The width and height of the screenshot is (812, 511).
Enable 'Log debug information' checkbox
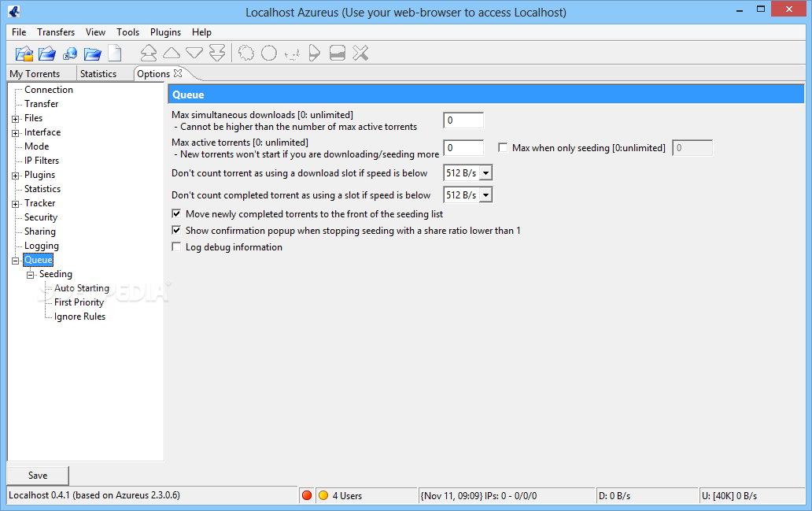(x=176, y=246)
